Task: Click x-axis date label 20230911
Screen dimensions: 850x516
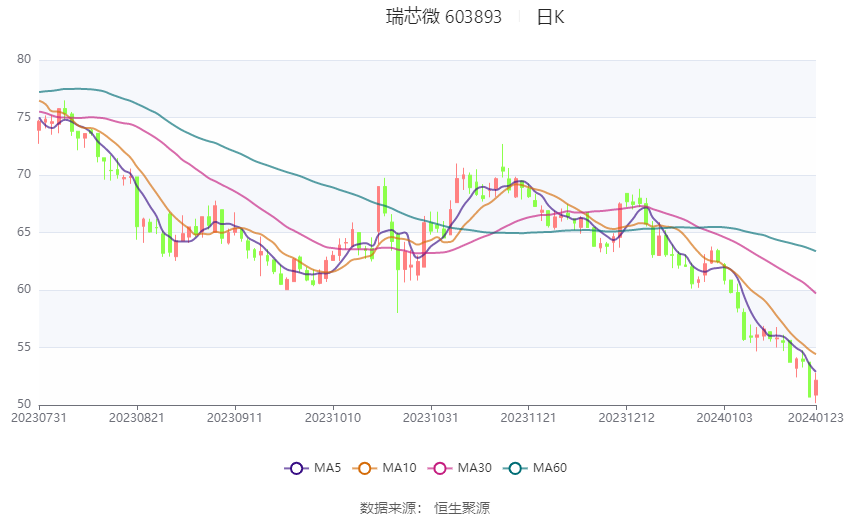Action: coord(235,418)
